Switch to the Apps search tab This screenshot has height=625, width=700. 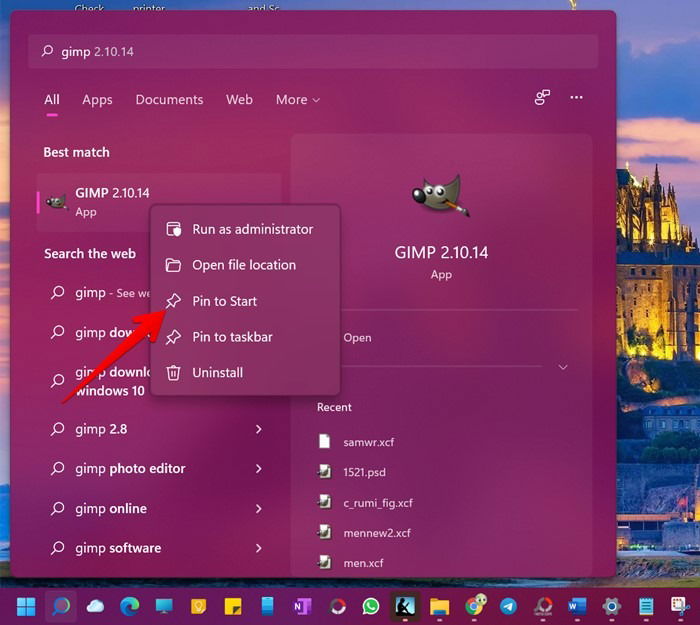click(x=97, y=100)
